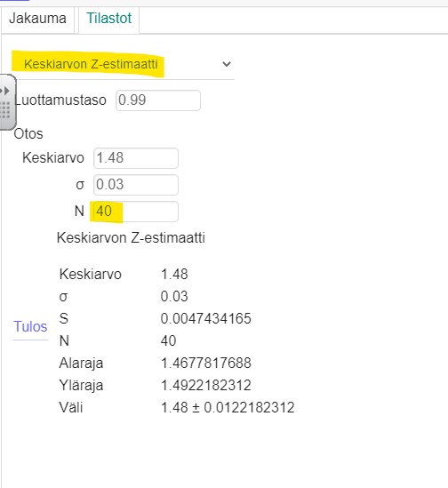This screenshot has height=488, width=448.
Task: Click the Keskiarvon Z-estimaatti heading above results
Action: coord(131,238)
